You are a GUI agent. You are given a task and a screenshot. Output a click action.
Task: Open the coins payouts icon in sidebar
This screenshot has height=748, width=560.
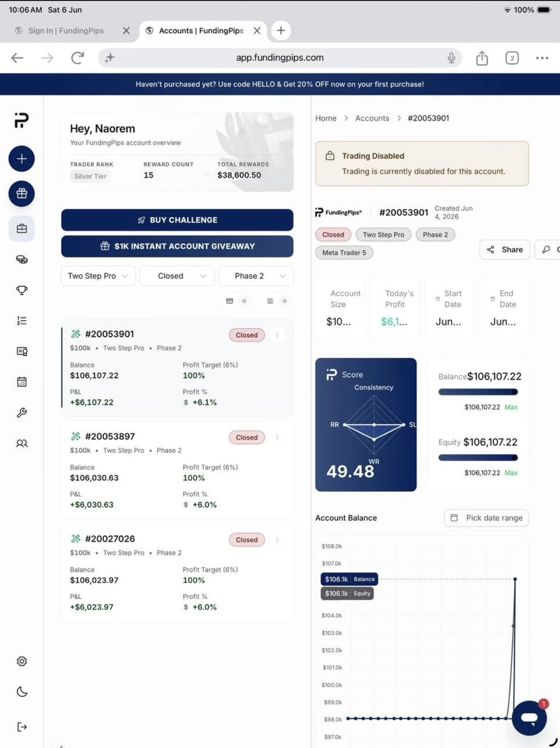pyautogui.click(x=22, y=259)
